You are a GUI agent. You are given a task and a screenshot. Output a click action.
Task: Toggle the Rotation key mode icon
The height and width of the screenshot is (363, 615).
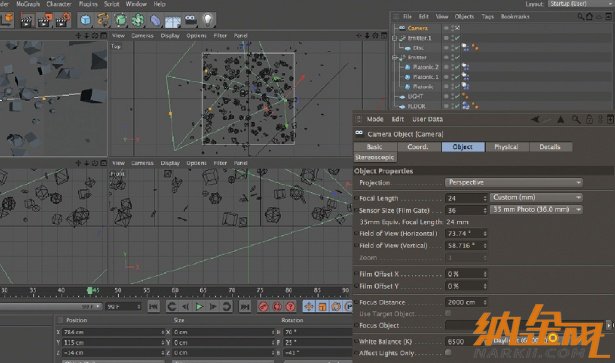coord(336,307)
